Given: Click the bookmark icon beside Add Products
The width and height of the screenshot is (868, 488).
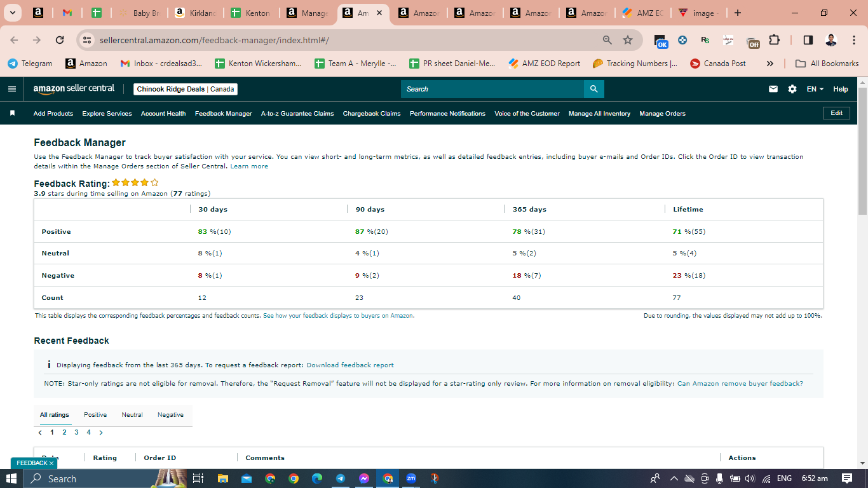Looking at the screenshot, I should tap(12, 113).
